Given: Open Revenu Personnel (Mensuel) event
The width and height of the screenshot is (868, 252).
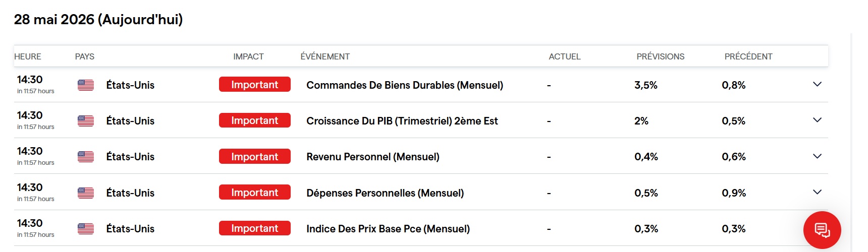Looking at the screenshot, I should pos(373,157).
